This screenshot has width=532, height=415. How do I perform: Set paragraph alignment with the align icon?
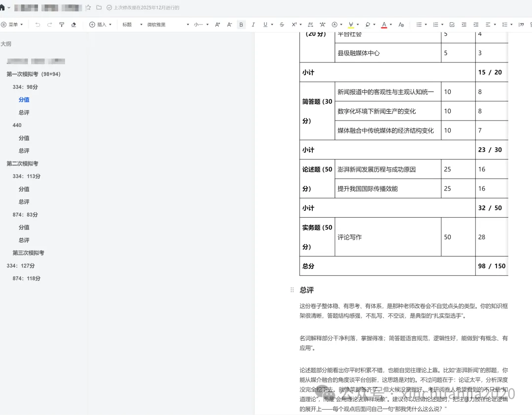tap(488, 25)
